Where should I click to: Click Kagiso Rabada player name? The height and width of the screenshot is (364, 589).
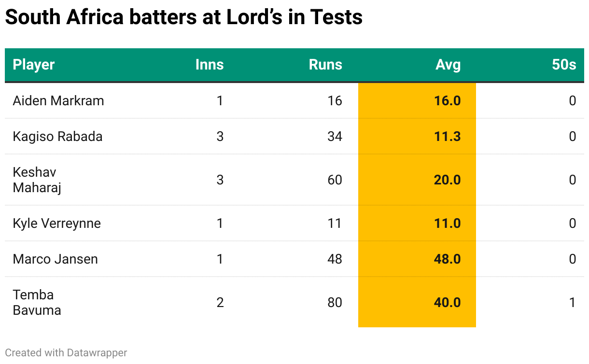pos(58,136)
